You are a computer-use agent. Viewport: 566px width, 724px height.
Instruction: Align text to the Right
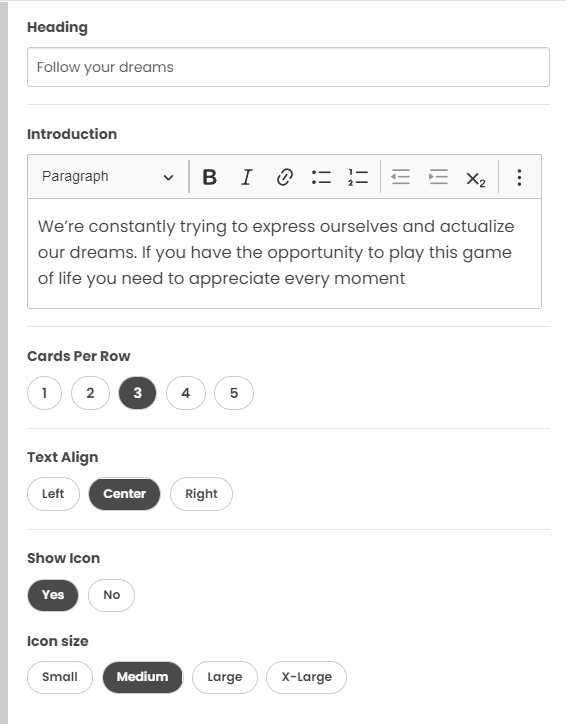tap(201, 494)
